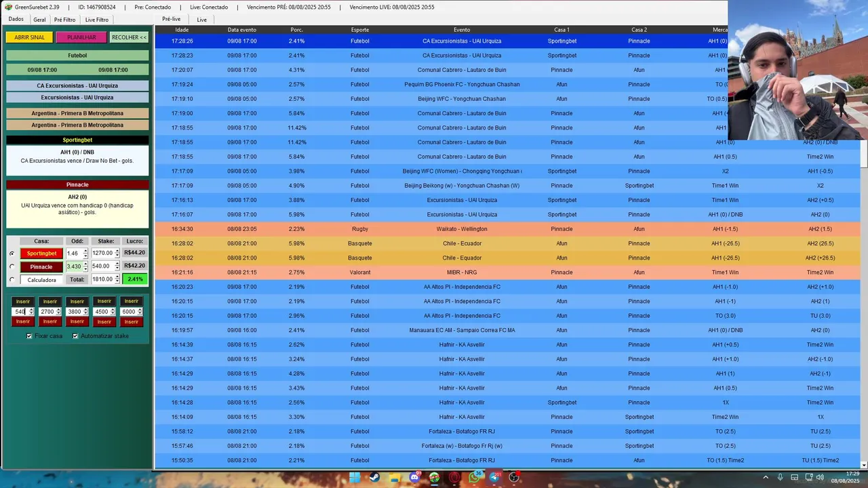Viewport: 868px width, 488px height.
Task: Open the Live Filtro tab
Action: (x=97, y=20)
